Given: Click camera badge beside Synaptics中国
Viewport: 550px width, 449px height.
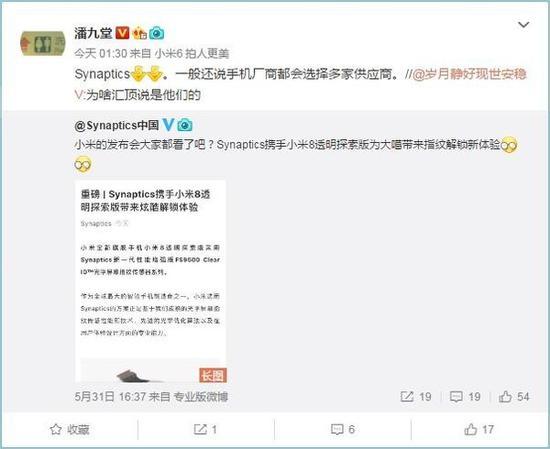Looking at the screenshot, I should point(185,125).
